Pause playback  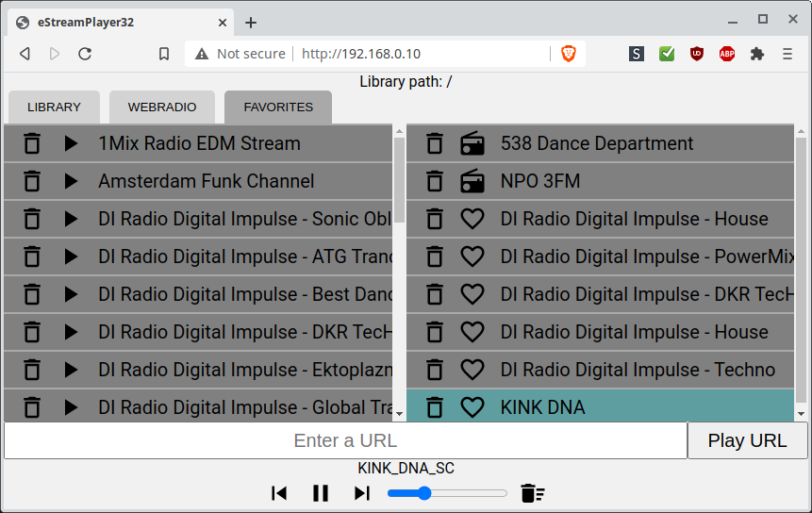click(321, 493)
